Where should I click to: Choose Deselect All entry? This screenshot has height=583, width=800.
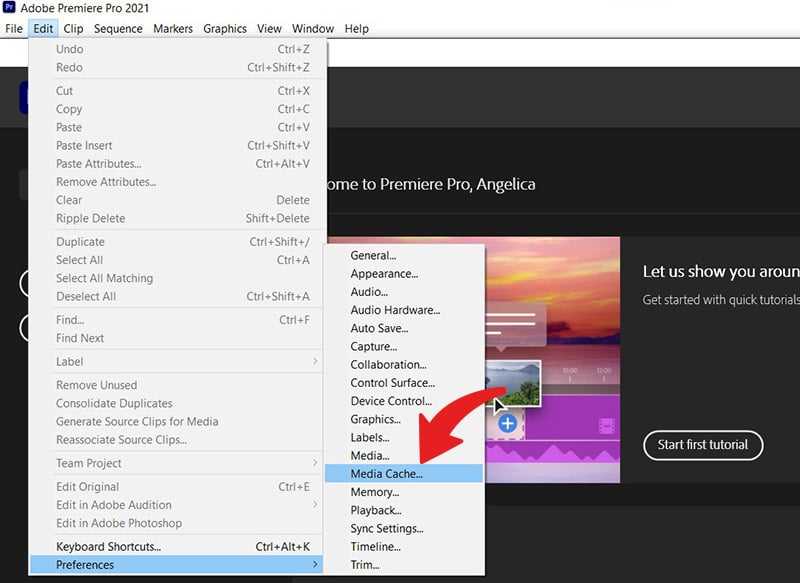click(177, 296)
